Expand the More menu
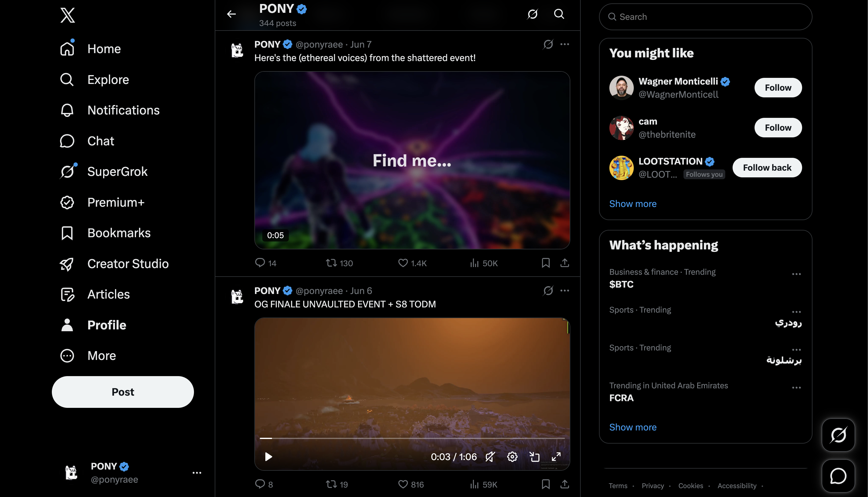868x497 pixels. coord(88,356)
